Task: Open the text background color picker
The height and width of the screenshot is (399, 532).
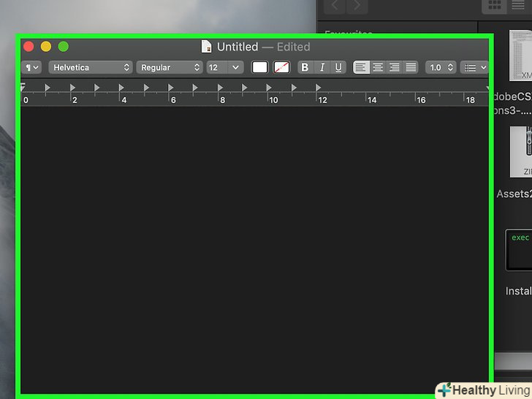Action: point(281,67)
